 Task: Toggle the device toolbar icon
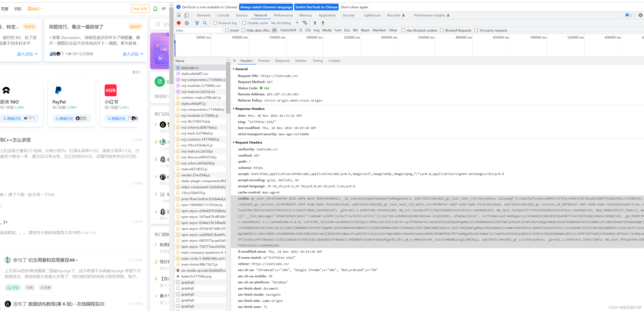click(186, 15)
